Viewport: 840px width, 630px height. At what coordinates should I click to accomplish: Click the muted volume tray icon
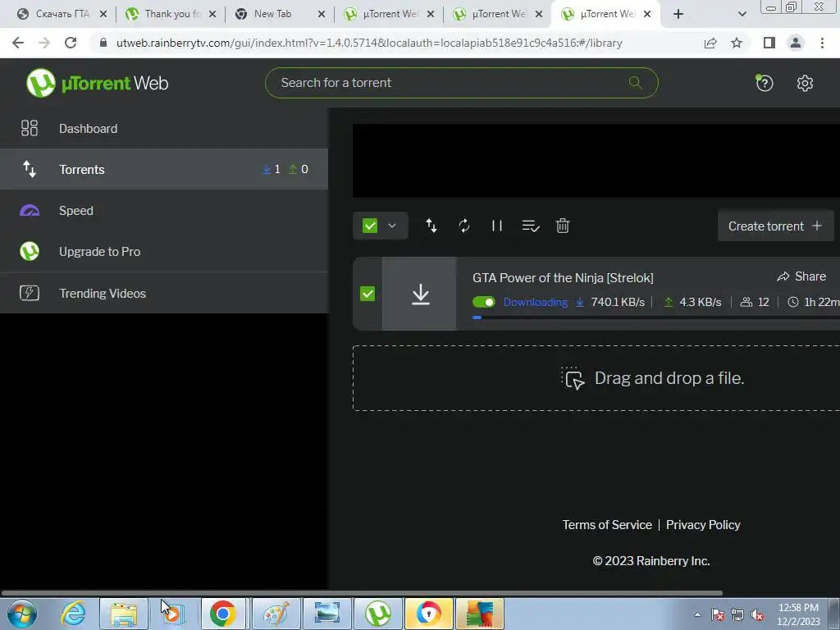(757, 615)
